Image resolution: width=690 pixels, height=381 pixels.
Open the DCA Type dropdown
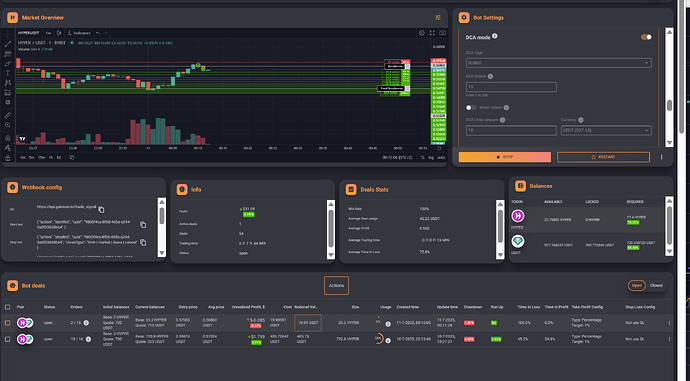tap(558, 63)
